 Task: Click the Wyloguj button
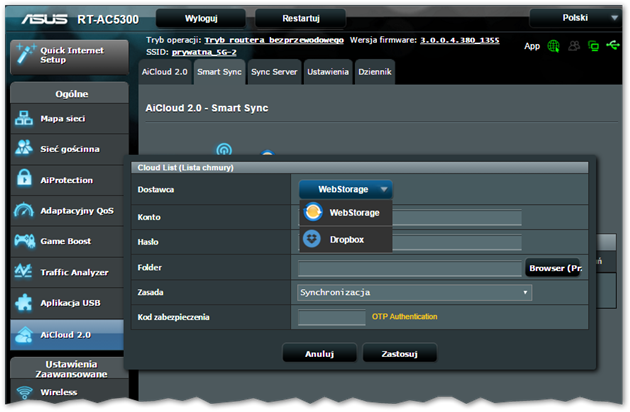point(201,18)
